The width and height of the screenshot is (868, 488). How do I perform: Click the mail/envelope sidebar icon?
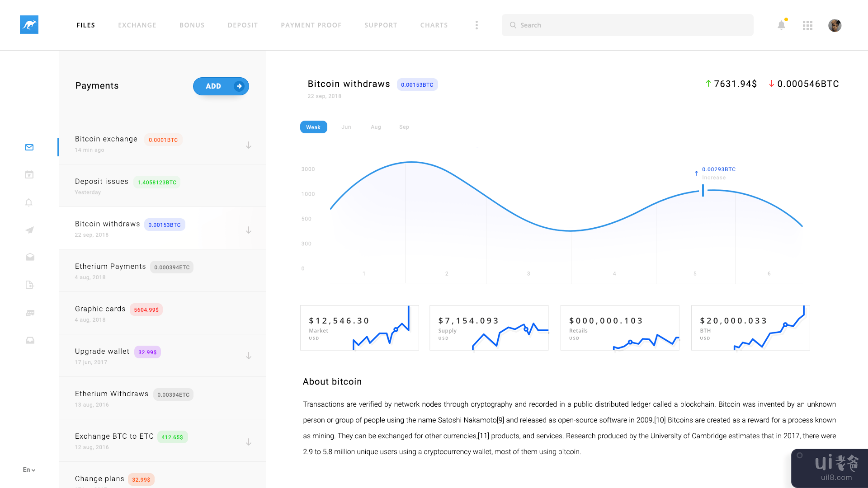(x=29, y=146)
